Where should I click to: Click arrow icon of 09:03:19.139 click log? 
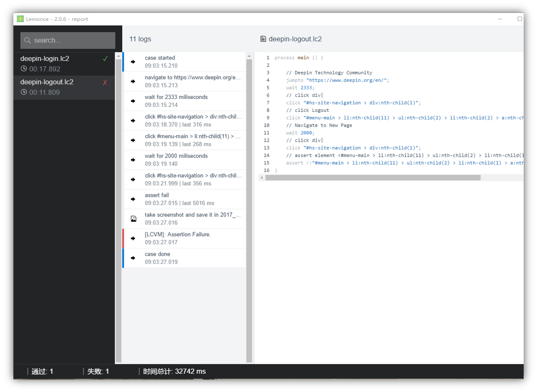point(133,140)
